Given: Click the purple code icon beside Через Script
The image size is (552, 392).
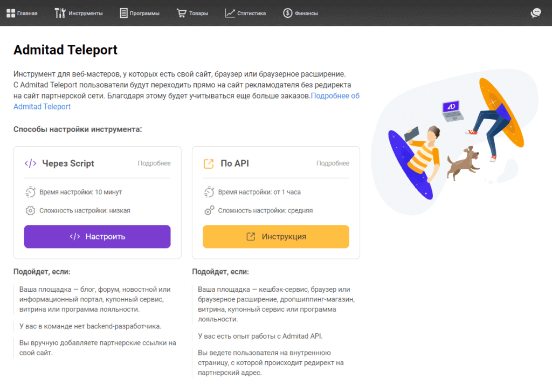Looking at the screenshot, I should point(30,163).
